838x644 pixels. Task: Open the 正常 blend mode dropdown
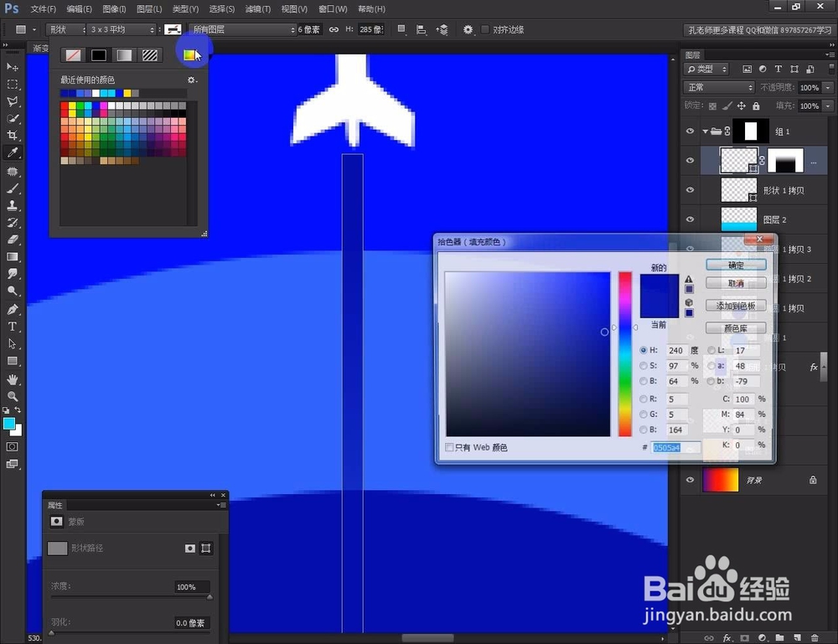(x=719, y=87)
